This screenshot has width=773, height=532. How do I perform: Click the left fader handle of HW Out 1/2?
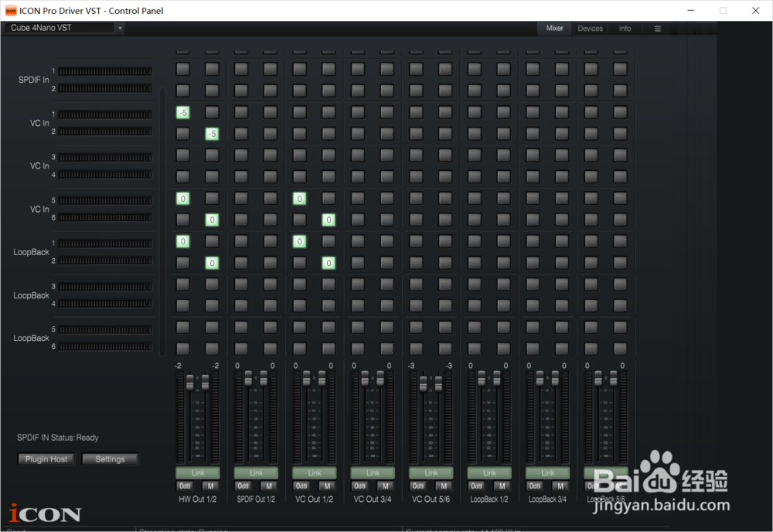pyautogui.click(x=190, y=382)
